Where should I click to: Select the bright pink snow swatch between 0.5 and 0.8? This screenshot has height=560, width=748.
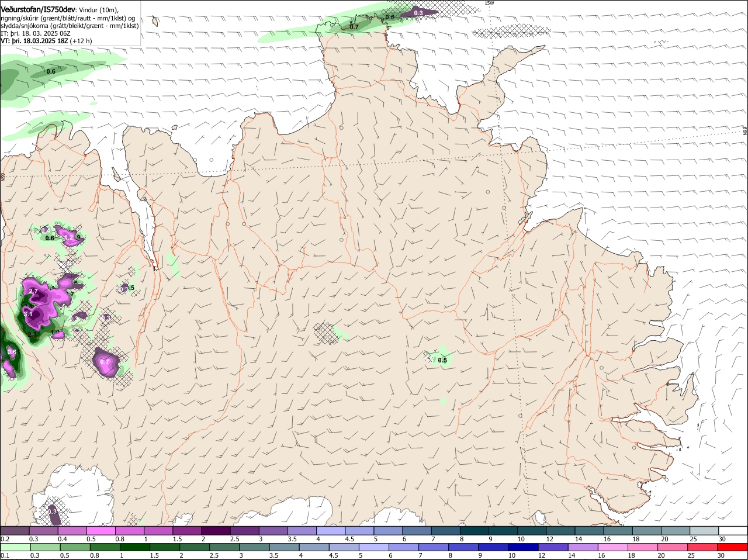(x=101, y=531)
